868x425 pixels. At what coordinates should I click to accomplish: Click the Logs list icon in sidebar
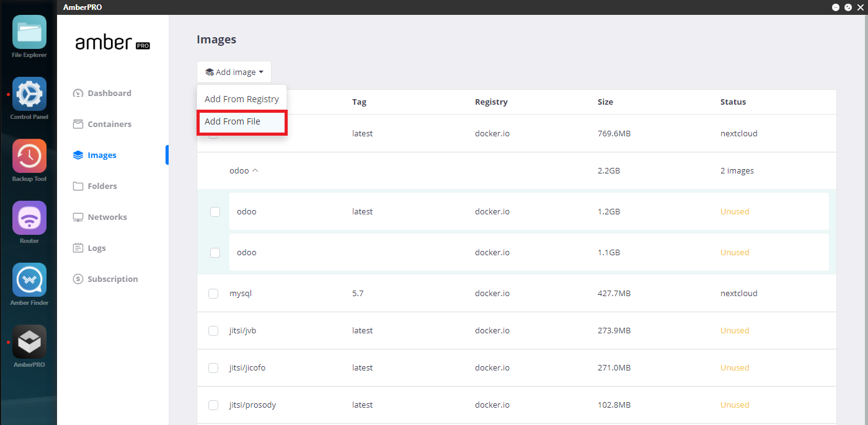point(78,248)
